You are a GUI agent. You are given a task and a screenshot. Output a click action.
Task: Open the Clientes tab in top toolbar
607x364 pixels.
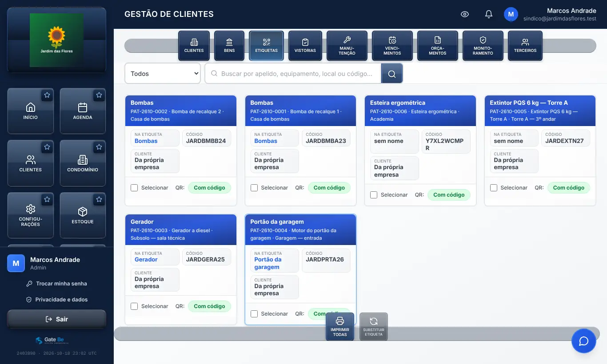tap(194, 46)
